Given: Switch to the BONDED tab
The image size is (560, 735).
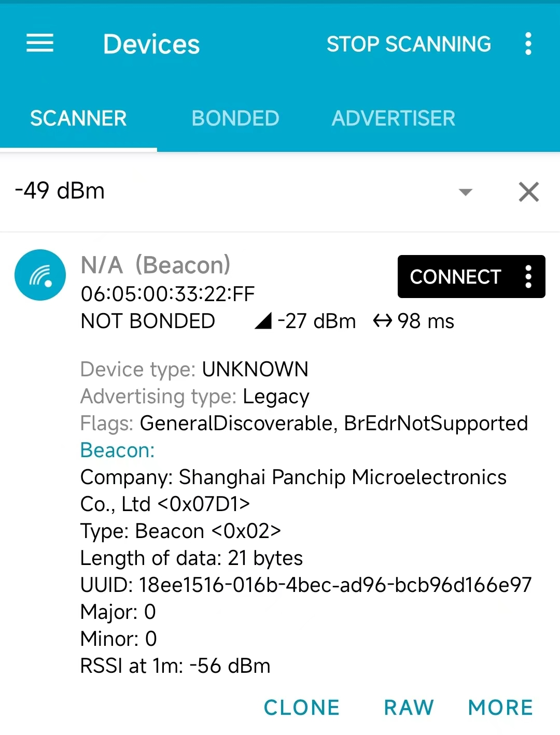Looking at the screenshot, I should (x=235, y=118).
